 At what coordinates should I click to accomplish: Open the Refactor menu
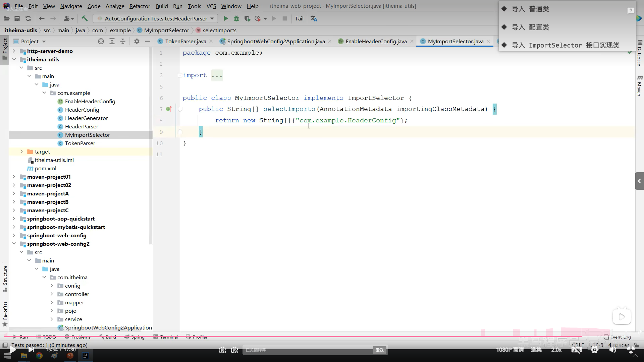140,6
